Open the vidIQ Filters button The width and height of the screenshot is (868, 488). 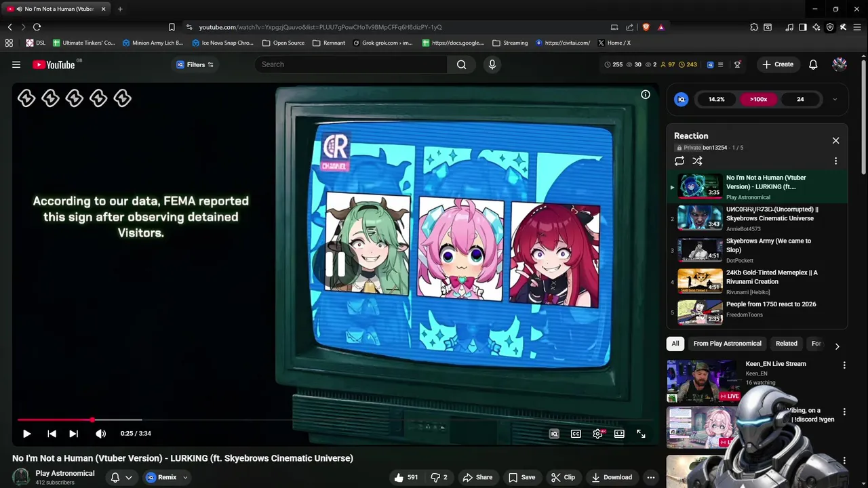195,64
